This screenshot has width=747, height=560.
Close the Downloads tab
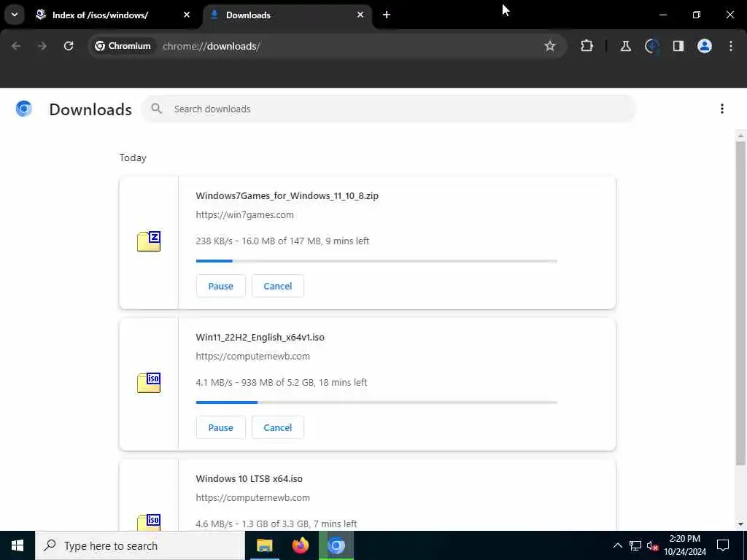tap(360, 15)
